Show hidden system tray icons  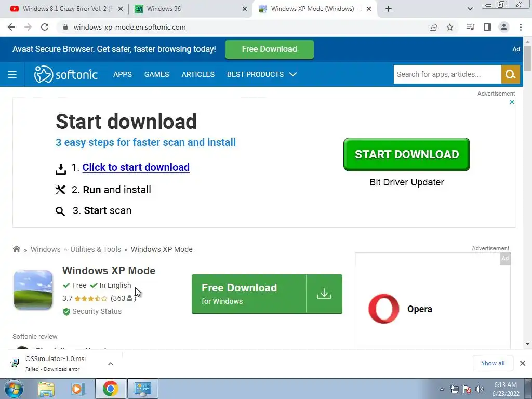tap(442, 389)
